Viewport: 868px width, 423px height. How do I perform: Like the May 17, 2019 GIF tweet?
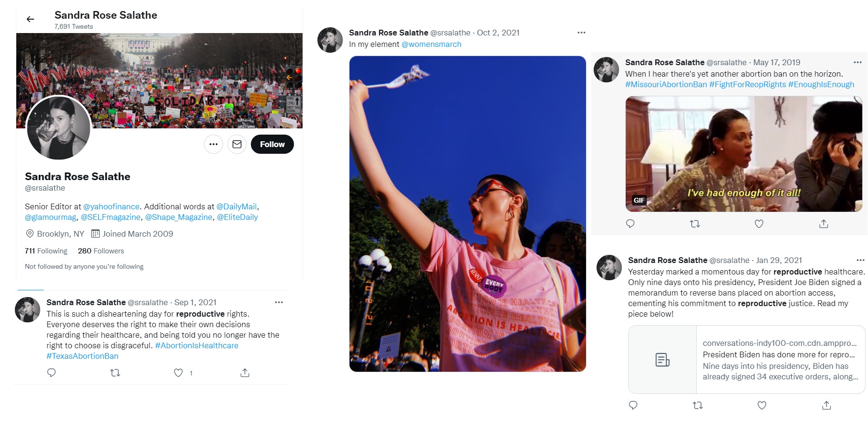point(759,224)
